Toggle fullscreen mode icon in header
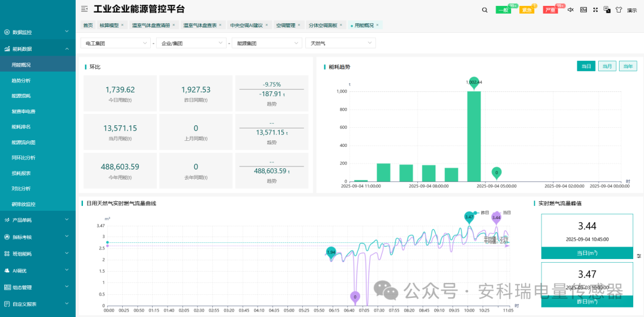 click(x=595, y=10)
